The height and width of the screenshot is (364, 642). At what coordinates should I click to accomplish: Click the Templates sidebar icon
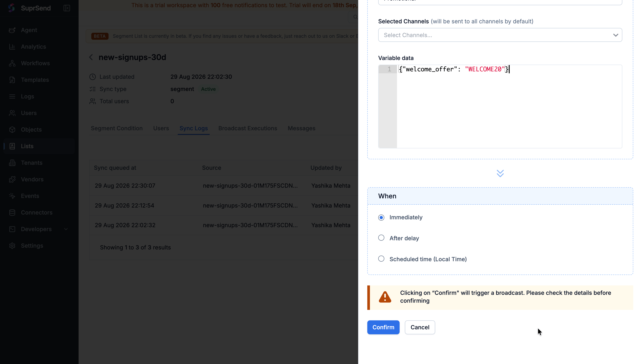click(x=12, y=80)
